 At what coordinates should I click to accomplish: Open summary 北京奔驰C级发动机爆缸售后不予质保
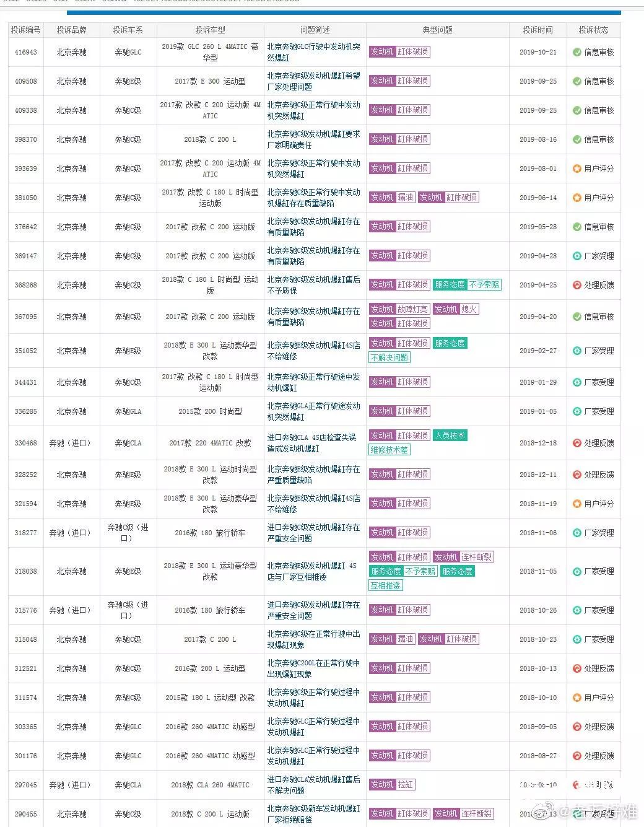314,285
